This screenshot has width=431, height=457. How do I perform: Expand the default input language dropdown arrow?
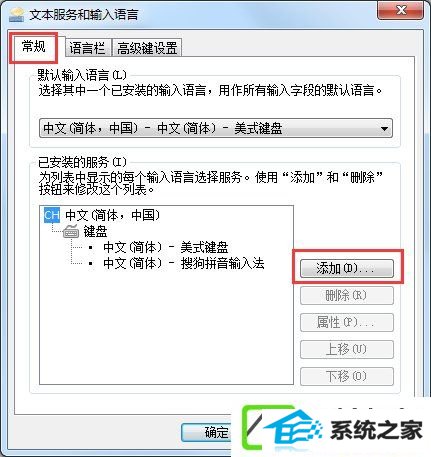pos(384,128)
